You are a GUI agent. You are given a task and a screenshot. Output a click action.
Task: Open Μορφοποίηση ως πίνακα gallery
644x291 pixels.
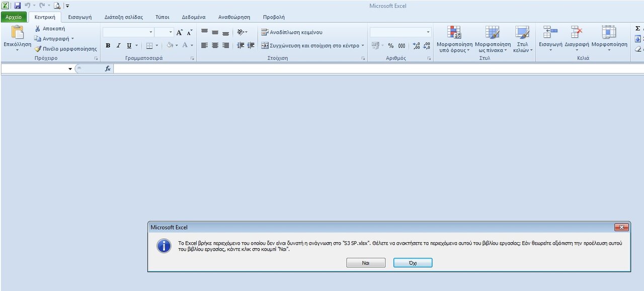point(493,39)
